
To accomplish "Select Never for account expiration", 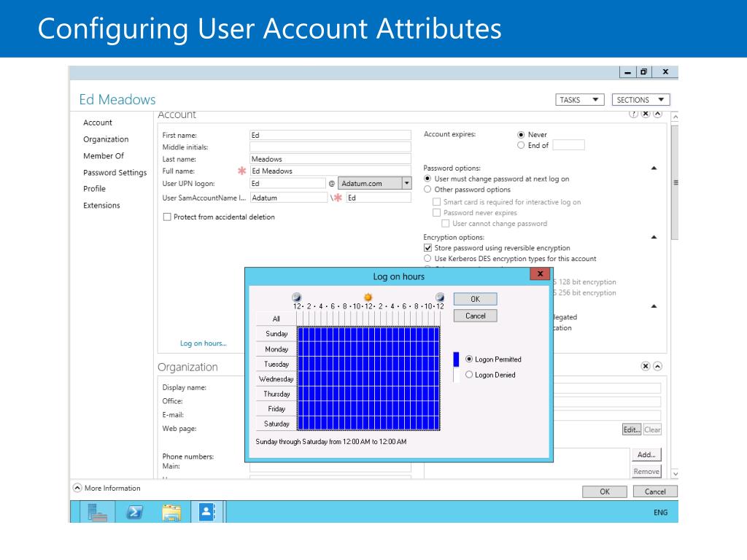I will tap(521, 135).
